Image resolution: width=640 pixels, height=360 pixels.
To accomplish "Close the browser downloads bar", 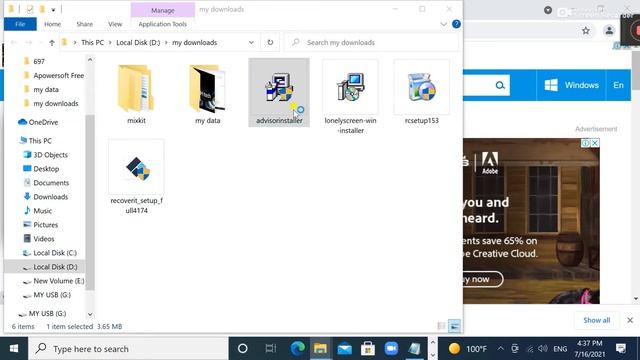I will tap(630, 320).
